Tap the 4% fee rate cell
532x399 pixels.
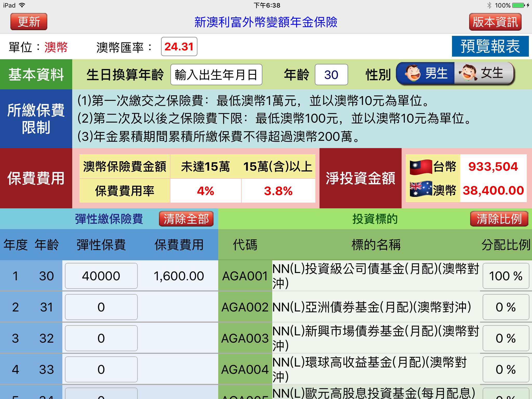pos(205,191)
